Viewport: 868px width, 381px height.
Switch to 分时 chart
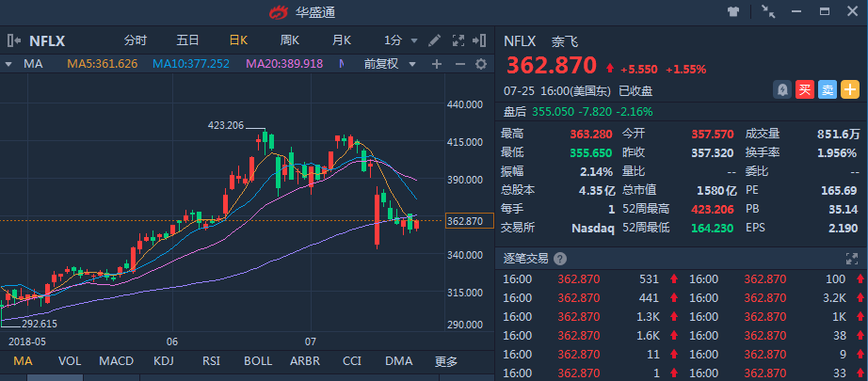136,40
